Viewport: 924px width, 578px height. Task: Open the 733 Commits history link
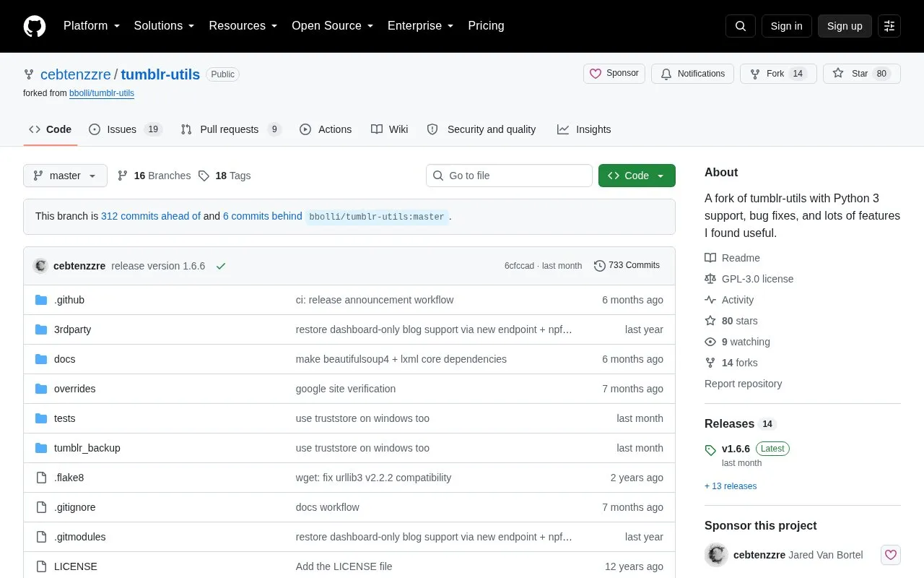pos(627,266)
